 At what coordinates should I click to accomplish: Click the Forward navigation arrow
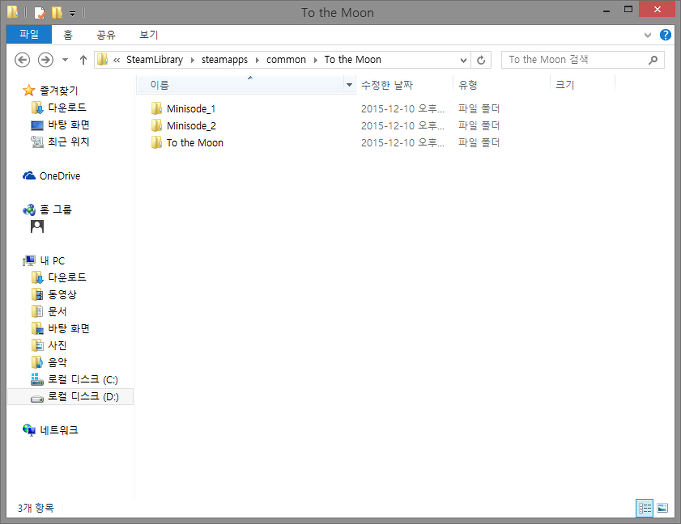[46, 59]
